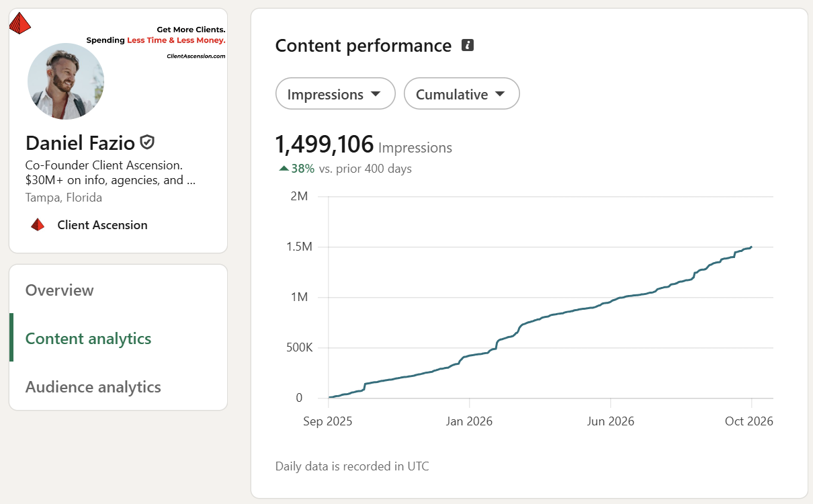Open the Impressions metric dropdown
The width and height of the screenshot is (813, 504).
tap(335, 94)
